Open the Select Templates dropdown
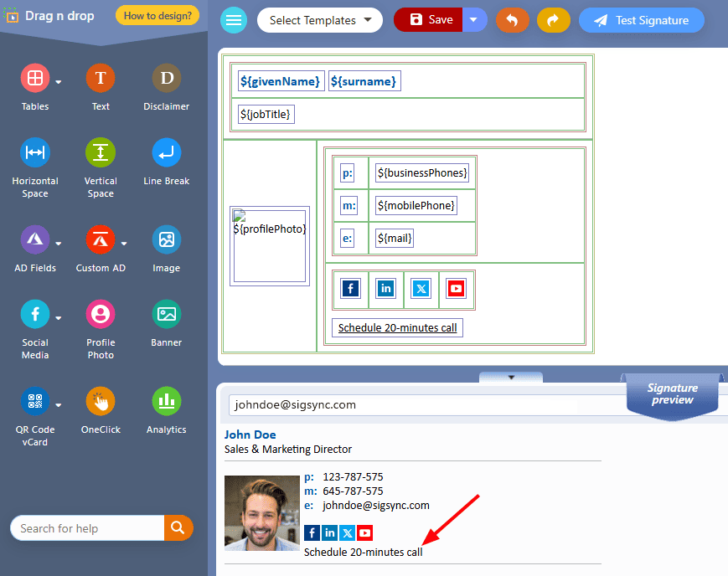 click(x=320, y=20)
